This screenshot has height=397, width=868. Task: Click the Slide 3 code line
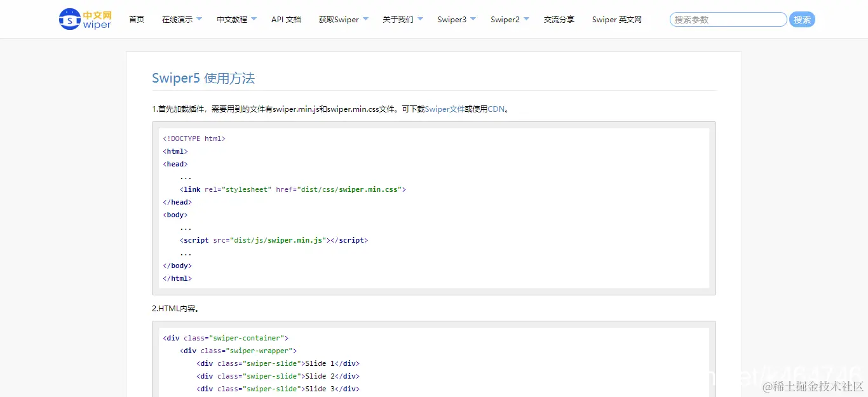(x=278, y=389)
